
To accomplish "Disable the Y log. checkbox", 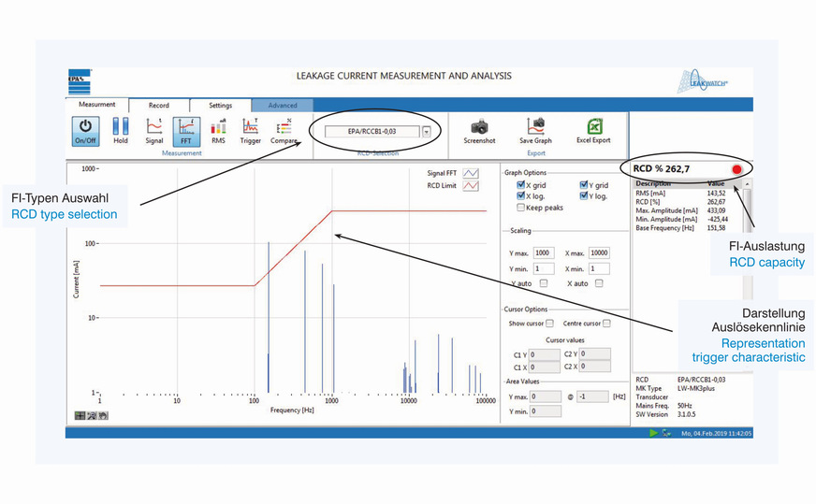I will tap(584, 196).
